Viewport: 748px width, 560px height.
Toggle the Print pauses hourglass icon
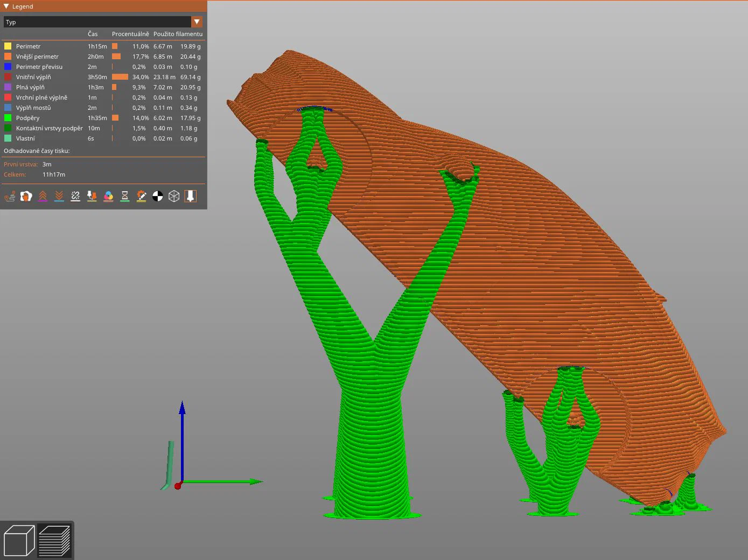click(x=125, y=197)
